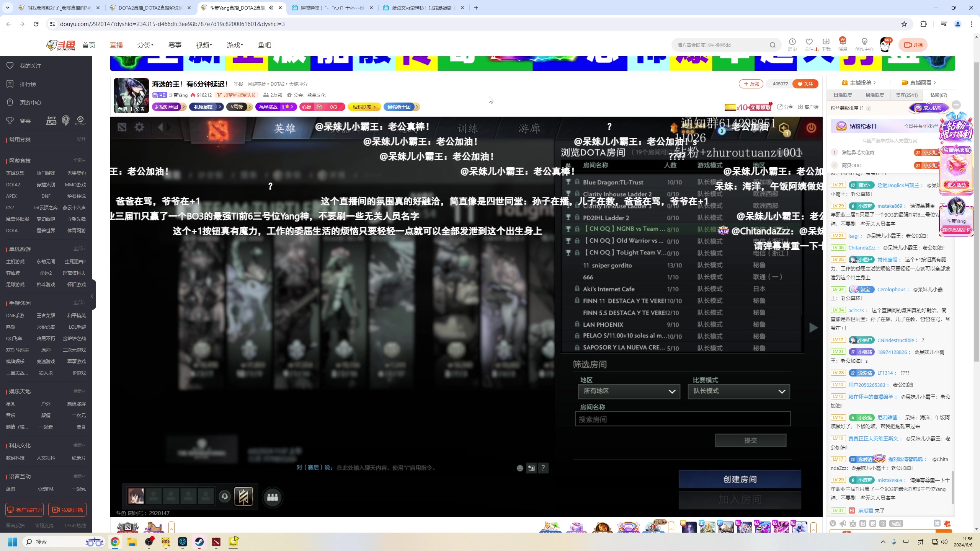
Task: Hide the floating activity panel with minus button
Action: pos(956,105)
